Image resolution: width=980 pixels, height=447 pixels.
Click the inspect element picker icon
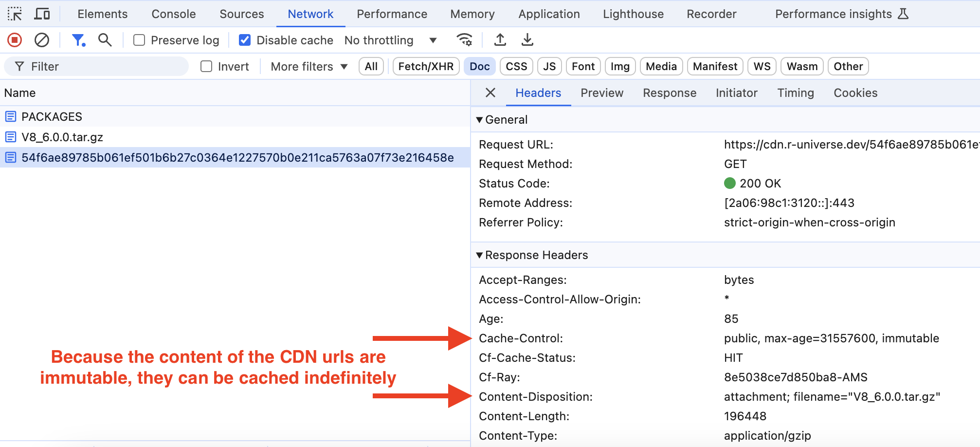[15, 14]
